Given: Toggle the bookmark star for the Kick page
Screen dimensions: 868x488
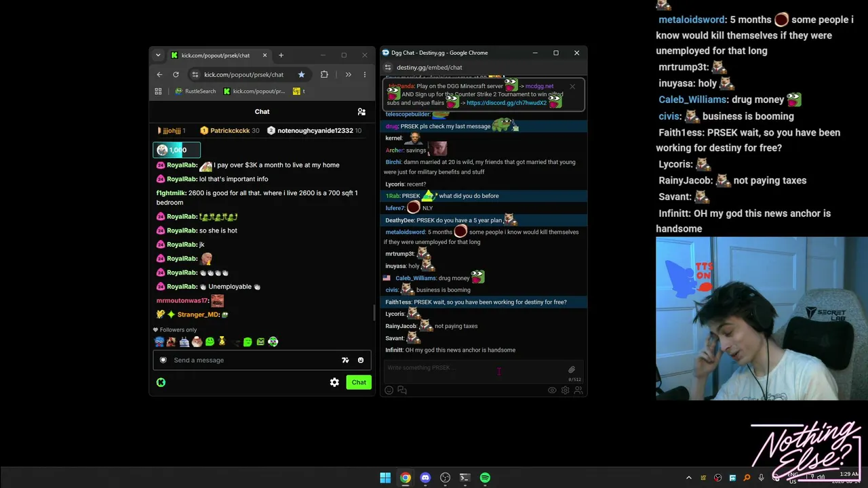Looking at the screenshot, I should click(x=301, y=75).
